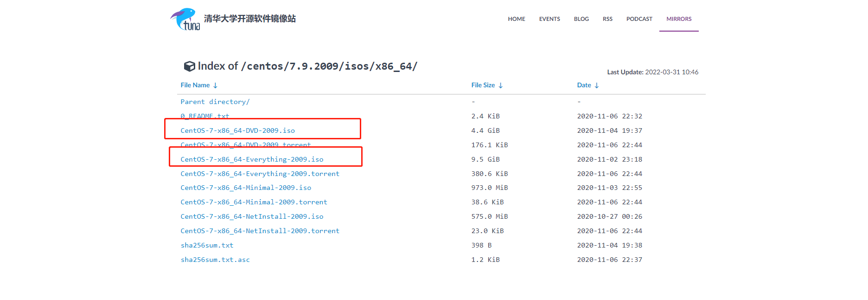This screenshot has height=300, width=868.
Task: Open the RSS navigation link
Action: click(x=607, y=19)
